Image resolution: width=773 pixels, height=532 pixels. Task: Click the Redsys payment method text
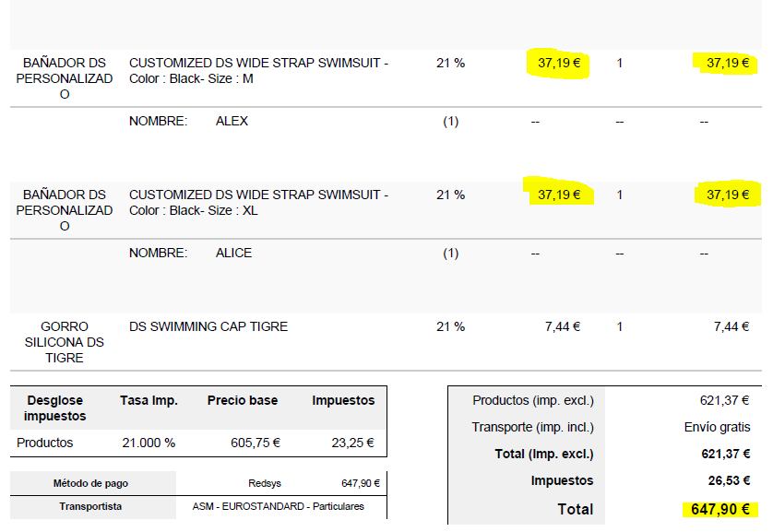click(265, 484)
